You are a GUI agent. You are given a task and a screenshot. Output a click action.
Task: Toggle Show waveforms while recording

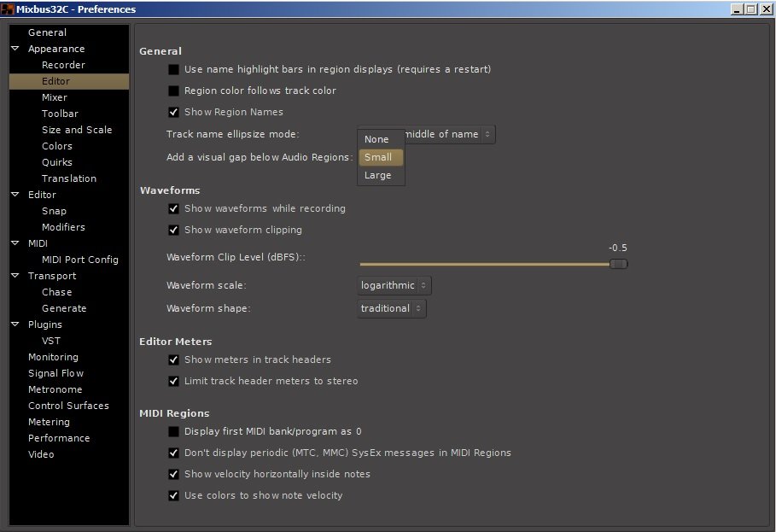[x=173, y=208]
